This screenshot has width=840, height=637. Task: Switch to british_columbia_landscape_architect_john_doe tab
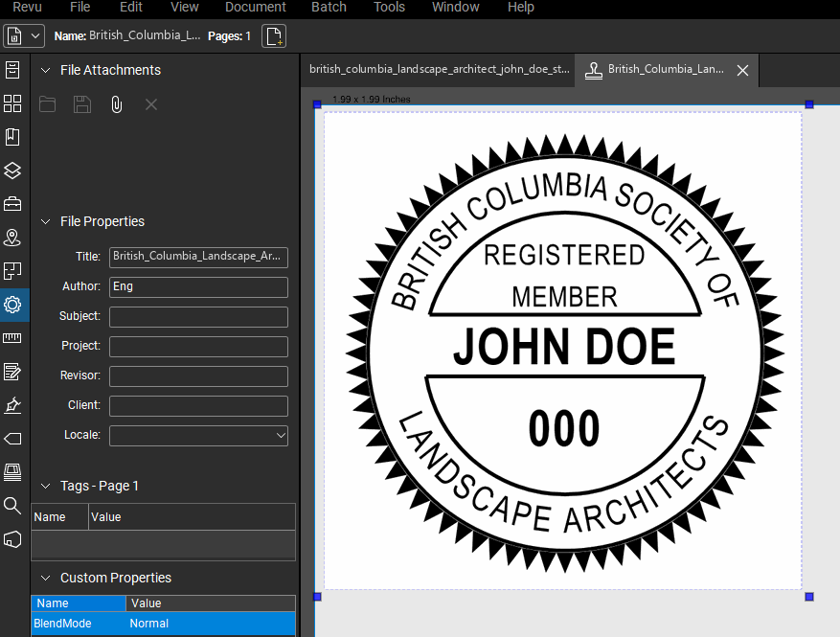[x=439, y=69]
